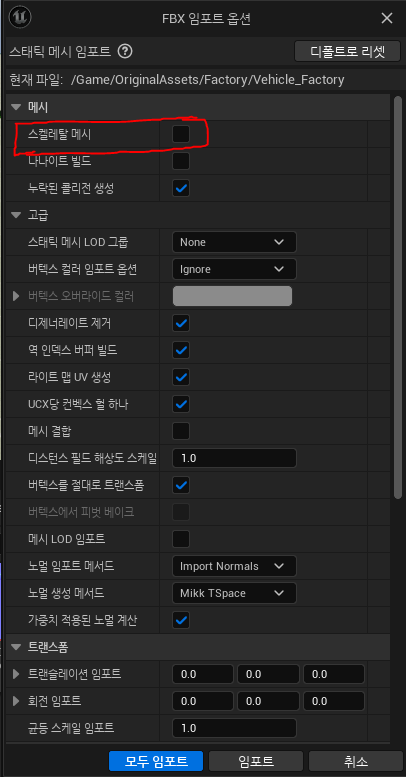Viewport: 406px width, 777px height.
Task: Click the 임포트 button
Action: pyautogui.click(x=256, y=761)
